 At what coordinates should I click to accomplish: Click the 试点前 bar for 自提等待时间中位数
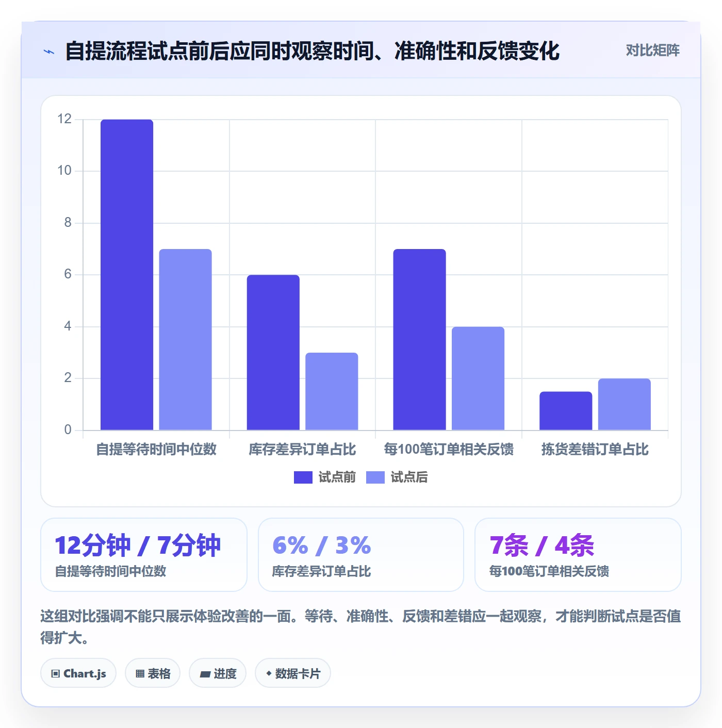[127, 275]
